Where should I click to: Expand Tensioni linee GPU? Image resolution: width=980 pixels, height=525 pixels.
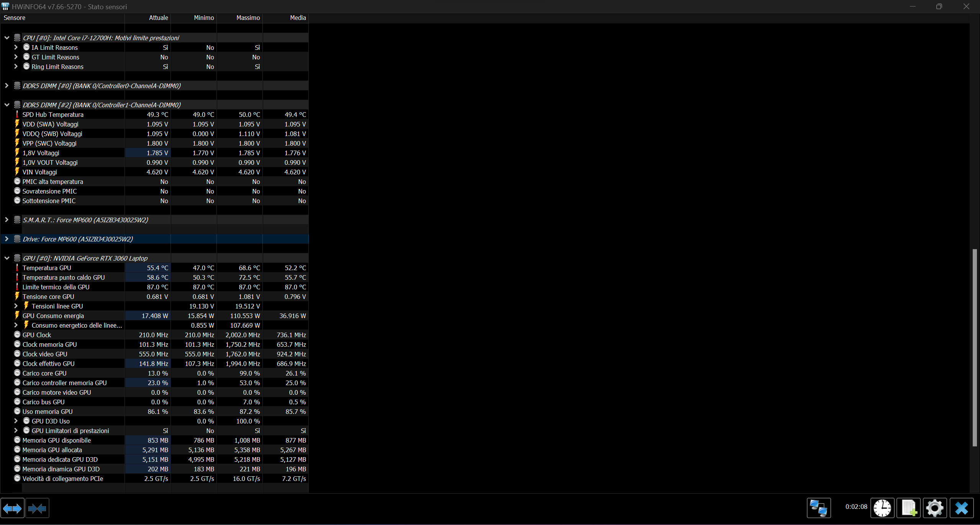click(16, 306)
